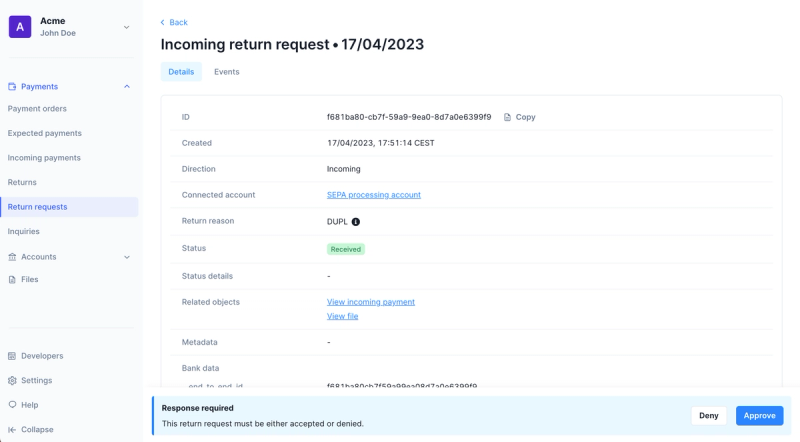This screenshot has width=800, height=442.
Task: Open the Acme account switcher chevron
Action: point(127,27)
